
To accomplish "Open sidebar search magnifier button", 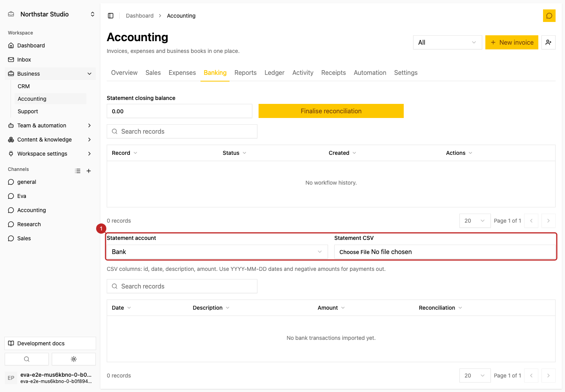I will pyautogui.click(x=27, y=359).
